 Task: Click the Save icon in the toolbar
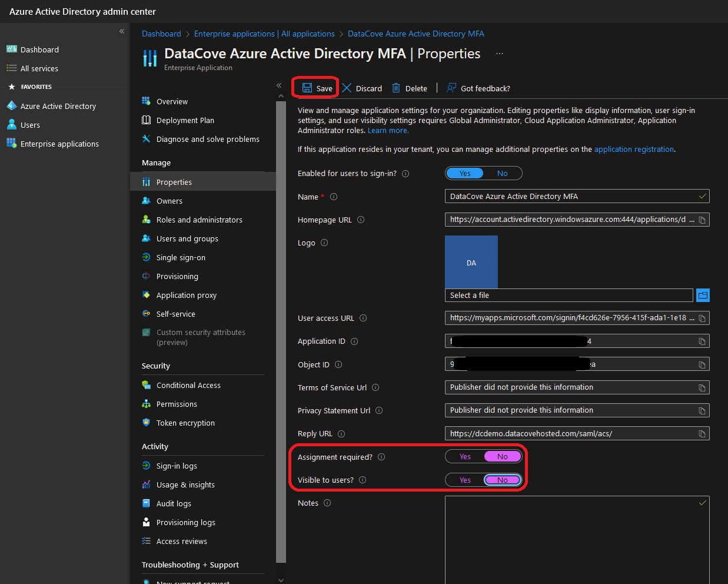[x=307, y=88]
